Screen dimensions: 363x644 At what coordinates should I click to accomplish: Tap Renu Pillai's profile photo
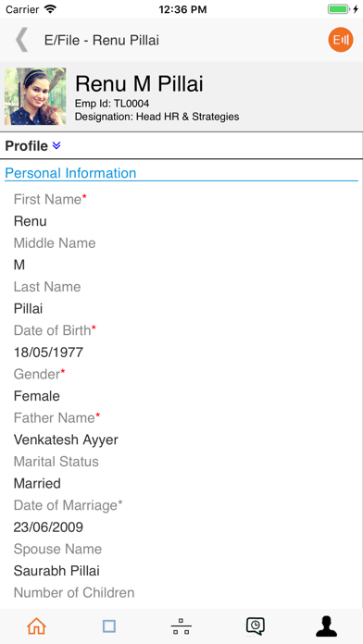(35, 96)
